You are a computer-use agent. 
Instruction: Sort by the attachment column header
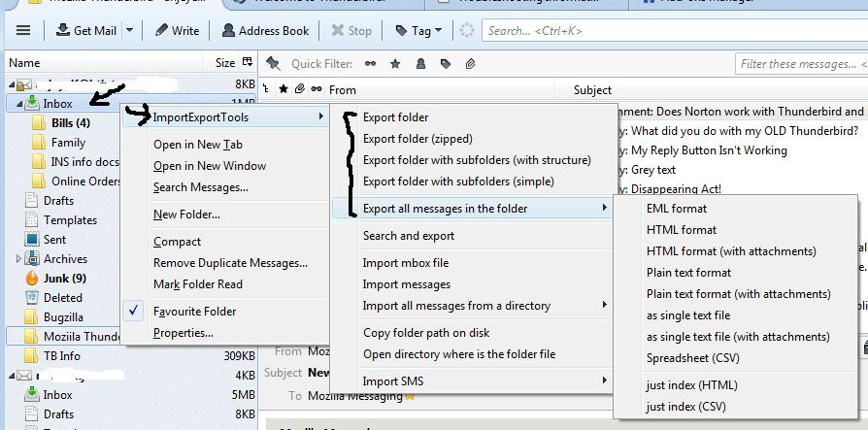pyautogui.click(x=299, y=88)
